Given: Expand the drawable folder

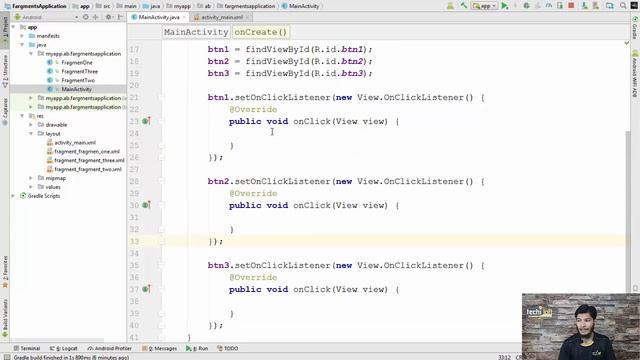Looking at the screenshot, I should pyautogui.click(x=31, y=125).
